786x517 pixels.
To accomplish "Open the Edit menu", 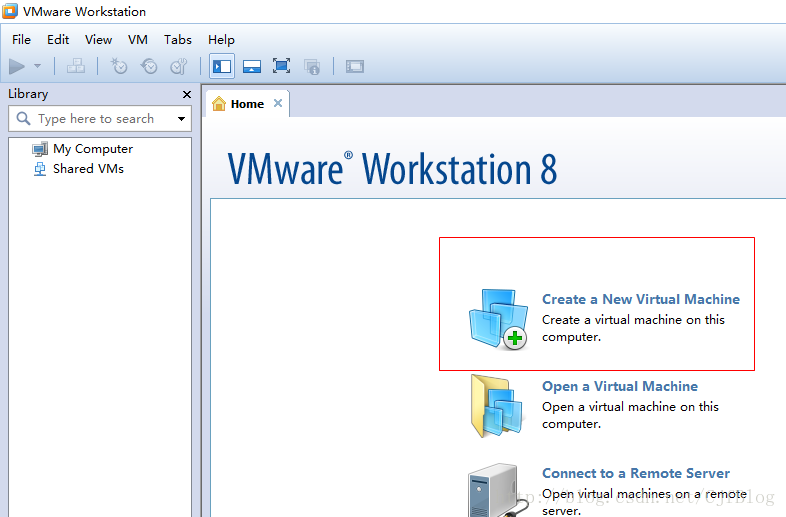I will pos(58,40).
